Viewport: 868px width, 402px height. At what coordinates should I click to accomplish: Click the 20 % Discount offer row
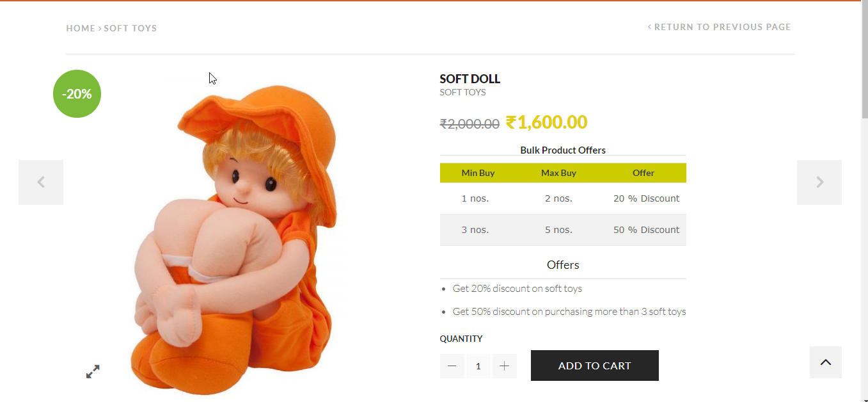646,198
